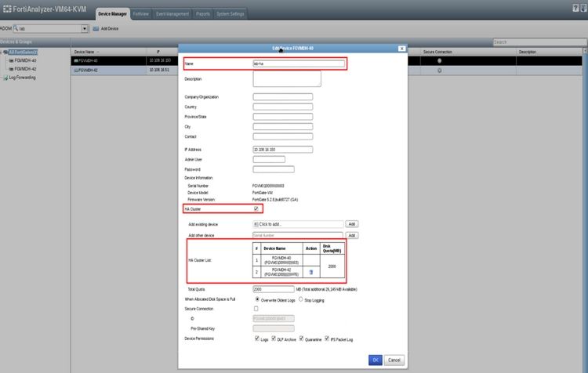The height and width of the screenshot is (373, 588).
Task: Select FGVMDH-40 in the device tree
Action: pyautogui.click(x=25, y=60)
